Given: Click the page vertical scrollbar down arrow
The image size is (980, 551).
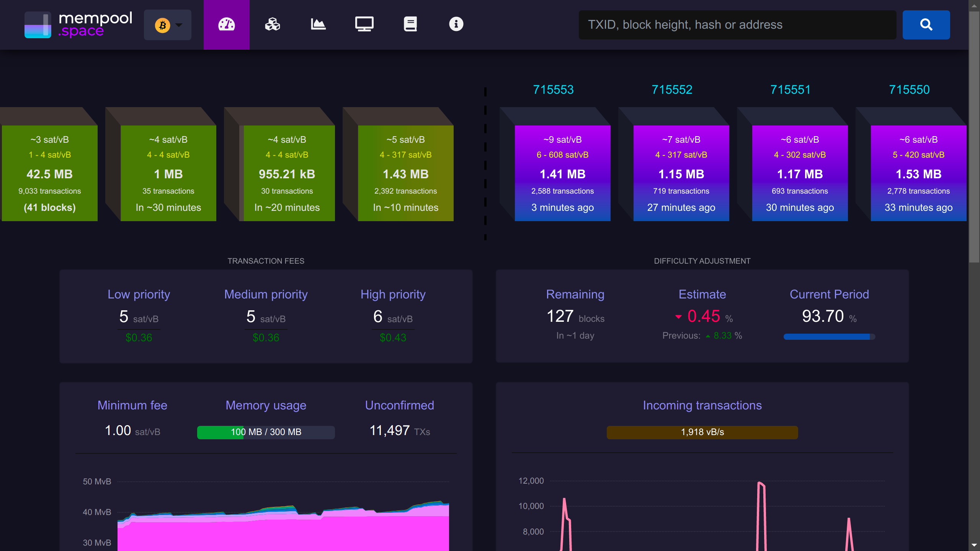Looking at the screenshot, I should (974, 545).
